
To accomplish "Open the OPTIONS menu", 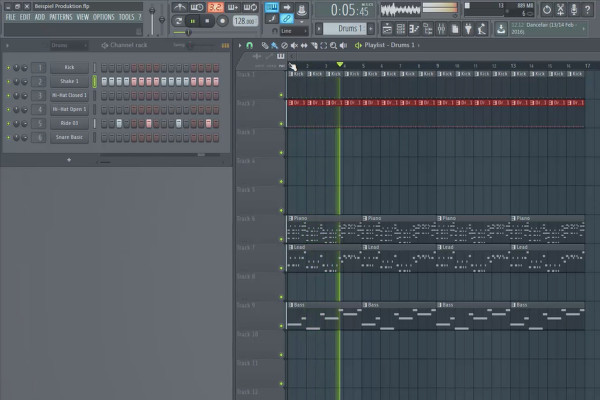I will [x=104, y=17].
